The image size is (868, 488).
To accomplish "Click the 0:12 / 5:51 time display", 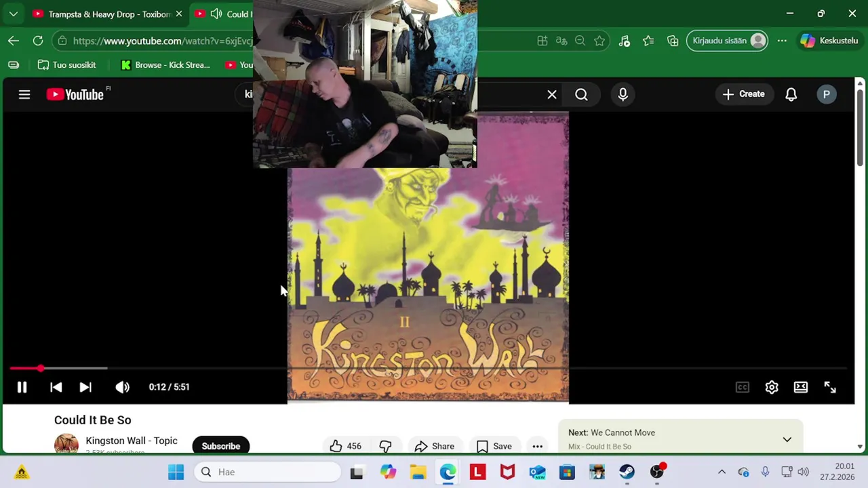I will click(169, 387).
